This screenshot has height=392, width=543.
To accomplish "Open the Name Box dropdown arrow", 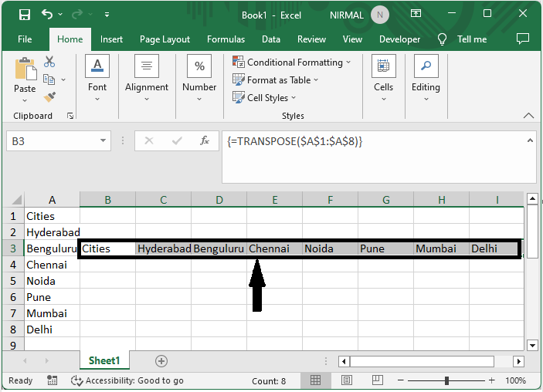I will pos(103,140).
